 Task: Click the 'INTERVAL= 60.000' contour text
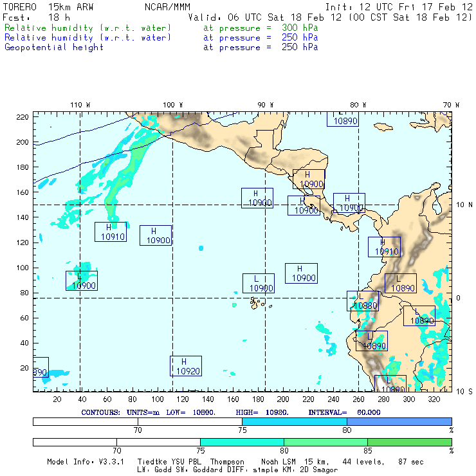click(x=344, y=412)
